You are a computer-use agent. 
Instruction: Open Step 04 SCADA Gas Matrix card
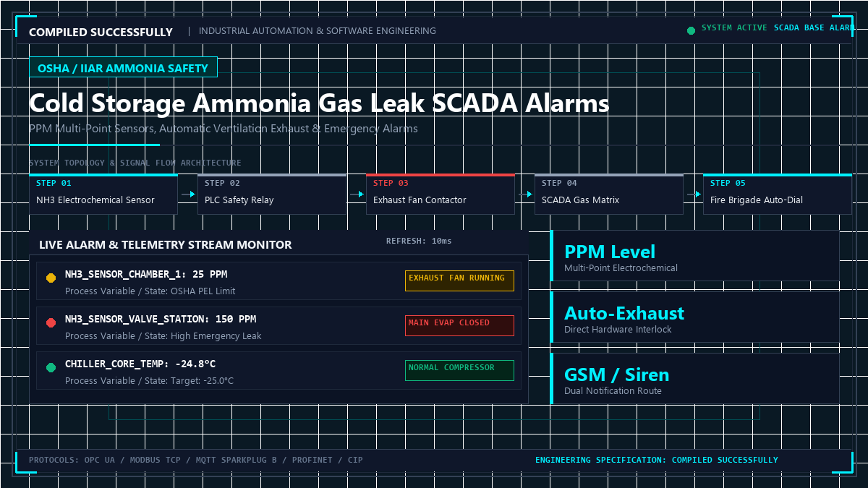tap(609, 194)
